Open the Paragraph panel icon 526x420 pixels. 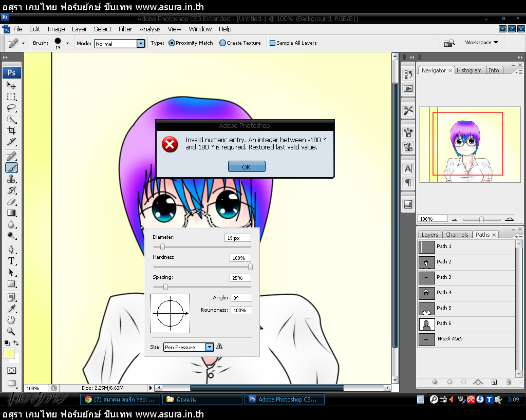(x=408, y=183)
